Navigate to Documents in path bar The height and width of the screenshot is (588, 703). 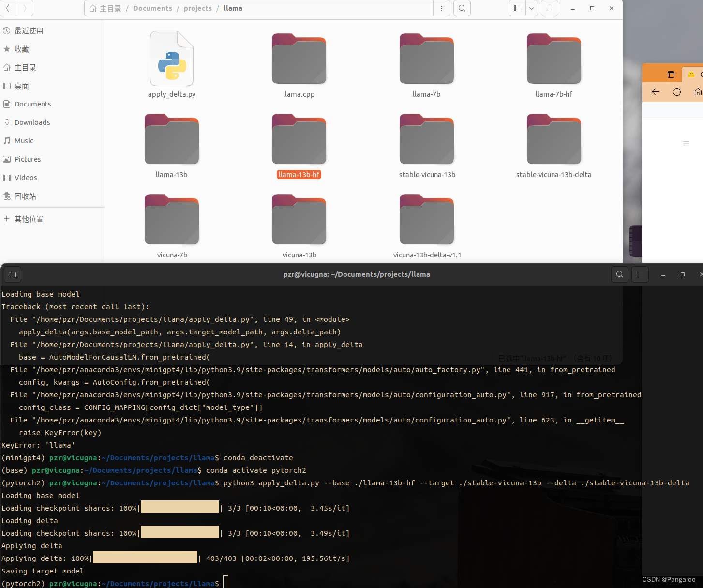click(152, 8)
